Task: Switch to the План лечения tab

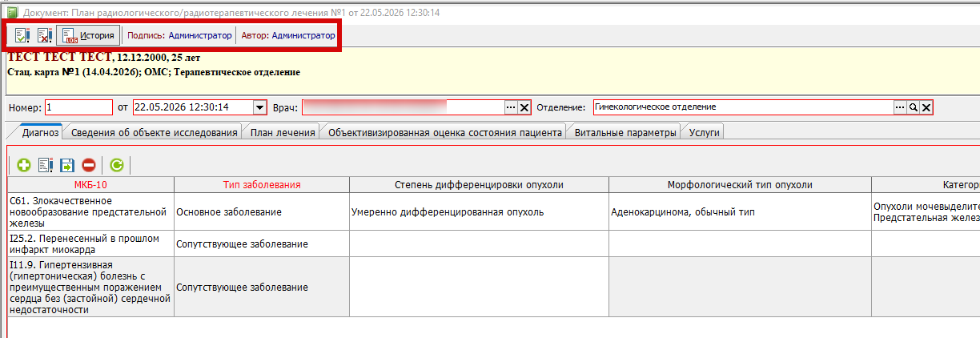Action: tap(283, 133)
